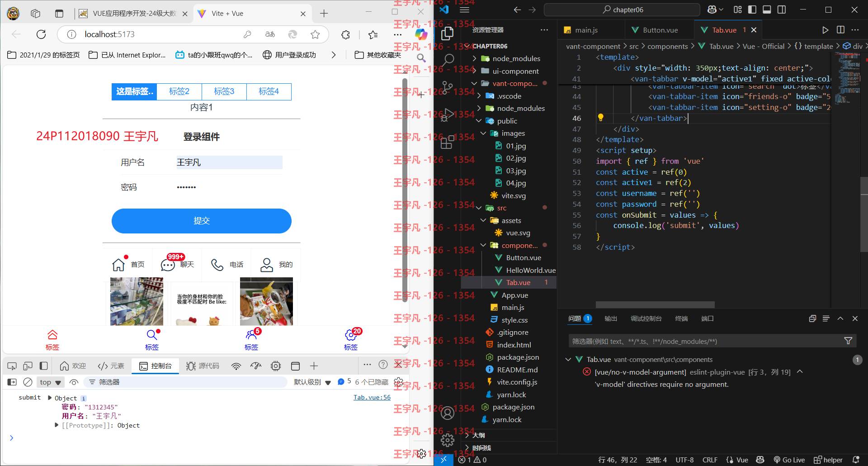Open VS Code Explorer view icon
Image resolution: width=868 pixels, height=466 pixels.
447,33
